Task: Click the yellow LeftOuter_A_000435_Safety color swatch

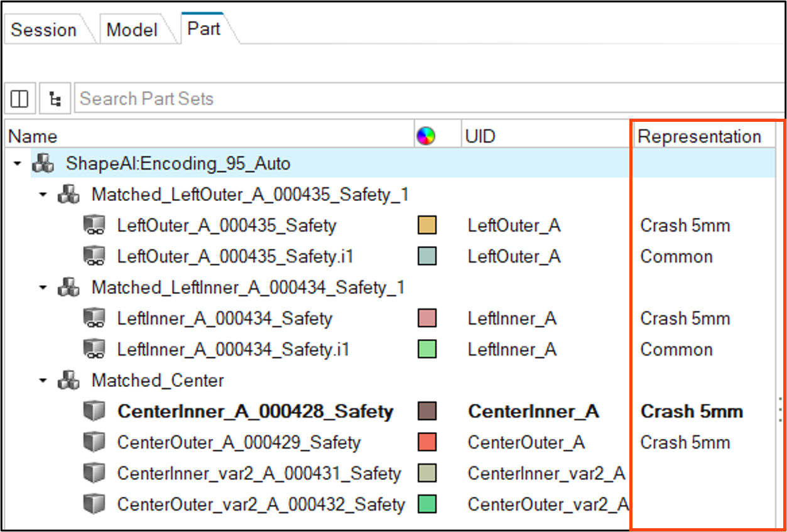Action: [x=427, y=225]
